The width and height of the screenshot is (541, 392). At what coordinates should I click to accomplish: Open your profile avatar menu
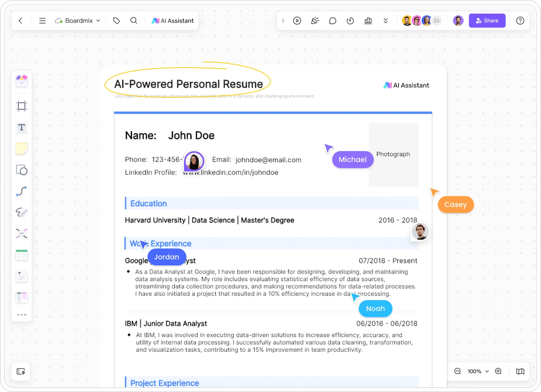pos(458,21)
